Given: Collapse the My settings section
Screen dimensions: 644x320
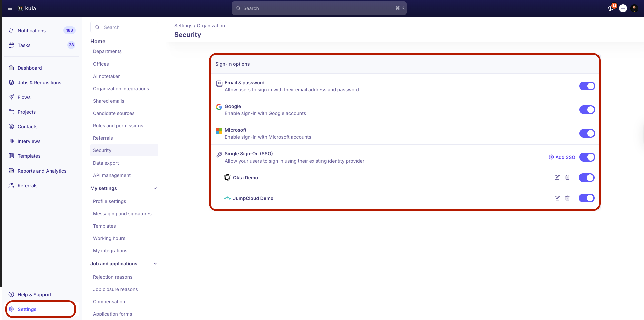Looking at the screenshot, I should click(x=155, y=188).
